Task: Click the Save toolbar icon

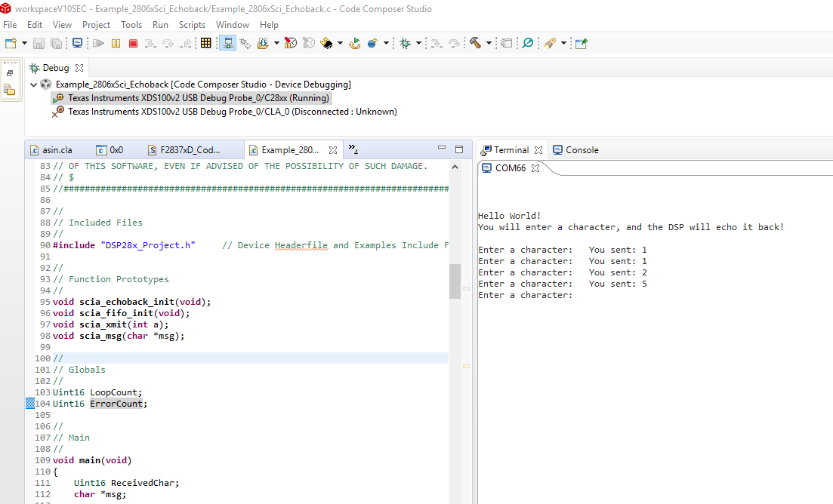Action: [39, 44]
